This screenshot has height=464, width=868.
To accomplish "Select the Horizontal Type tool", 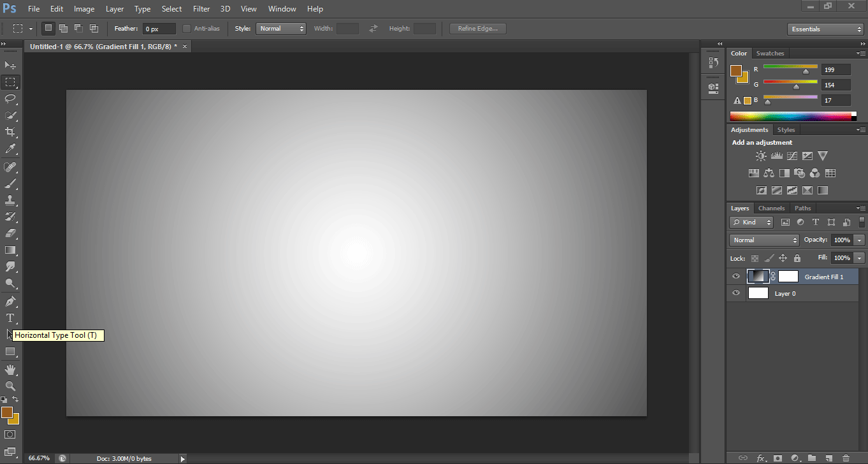I will 10,318.
